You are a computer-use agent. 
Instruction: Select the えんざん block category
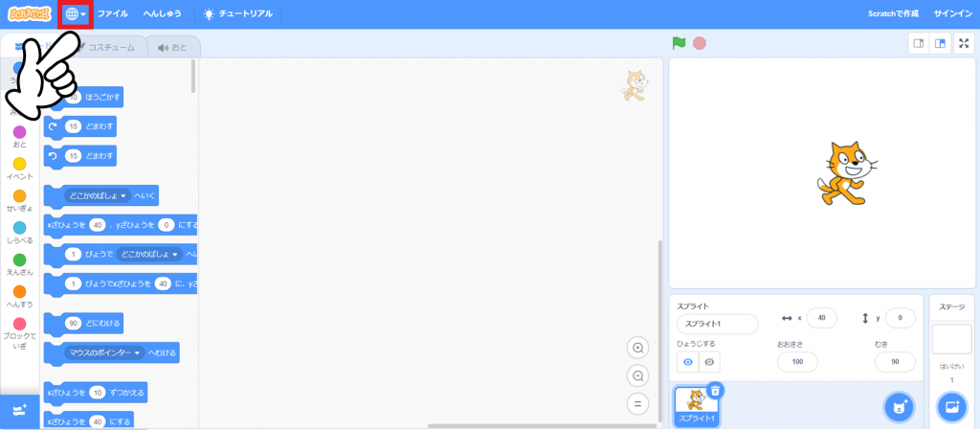tap(20, 264)
